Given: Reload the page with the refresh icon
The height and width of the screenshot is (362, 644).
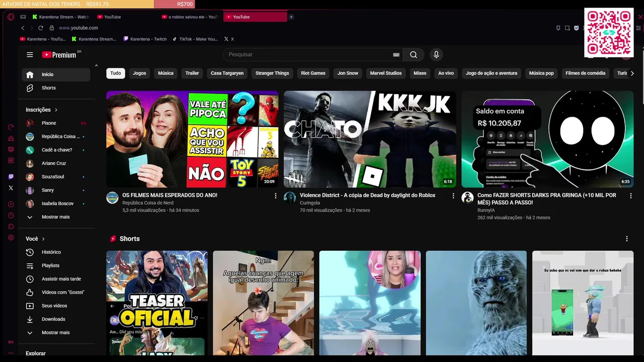Looking at the screenshot, I should (41, 28).
